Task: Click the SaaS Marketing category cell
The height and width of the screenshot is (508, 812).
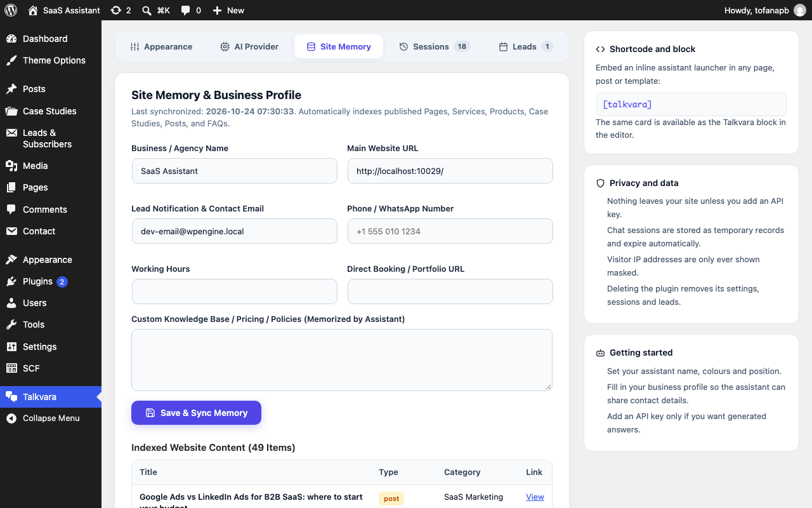Action: tap(473, 497)
